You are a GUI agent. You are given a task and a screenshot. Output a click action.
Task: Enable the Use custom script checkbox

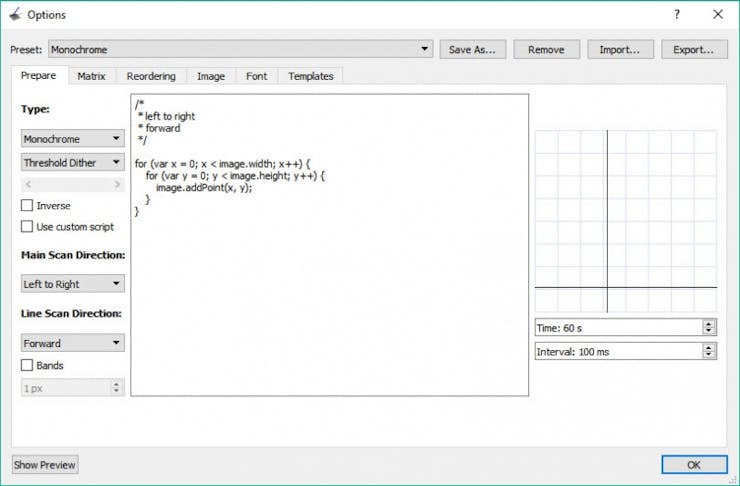click(x=27, y=226)
